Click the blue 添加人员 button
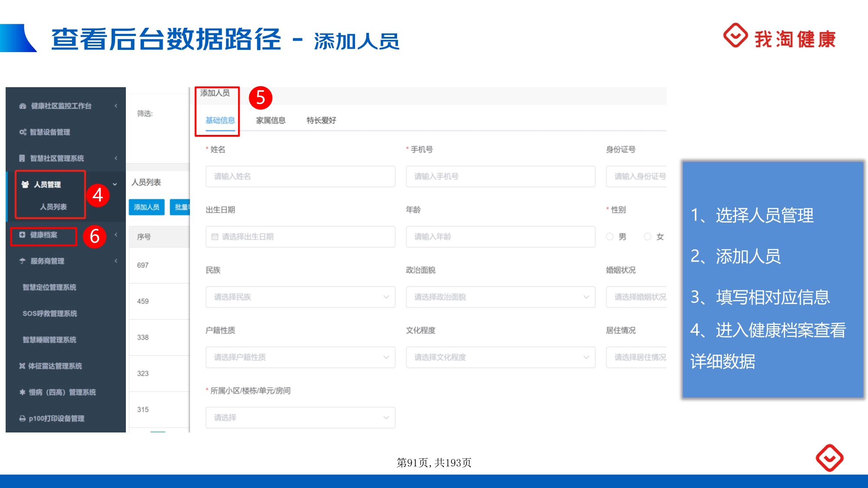Screen dimensions: 868x488 pos(147,207)
